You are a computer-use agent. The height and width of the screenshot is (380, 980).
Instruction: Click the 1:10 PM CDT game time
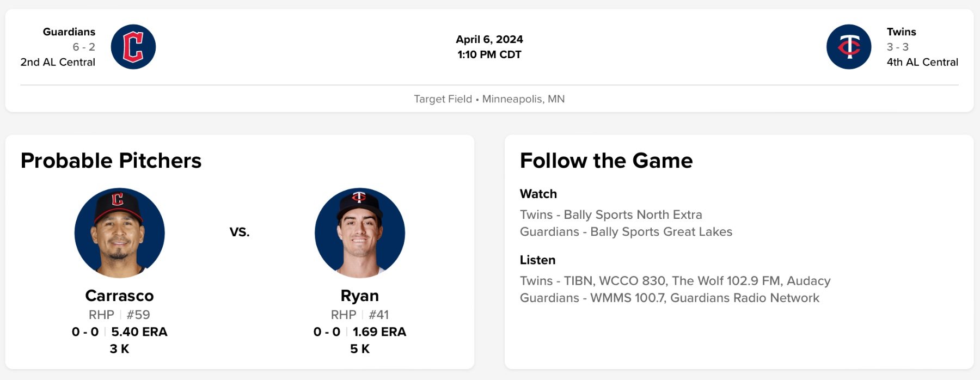point(489,54)
